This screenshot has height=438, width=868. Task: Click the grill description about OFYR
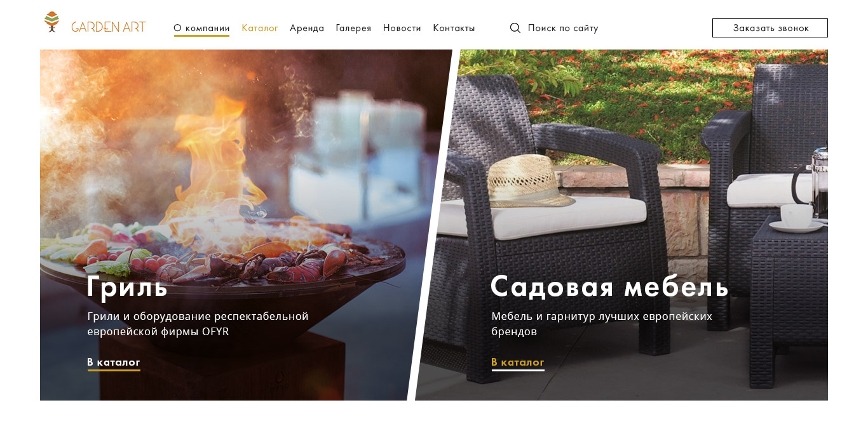[x=198, y=324]
